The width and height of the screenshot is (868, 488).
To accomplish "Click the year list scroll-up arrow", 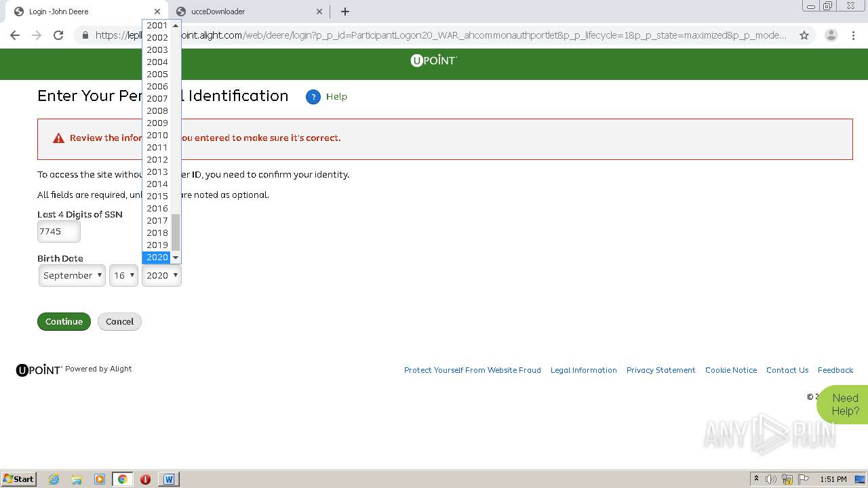I will coord(176,26).
